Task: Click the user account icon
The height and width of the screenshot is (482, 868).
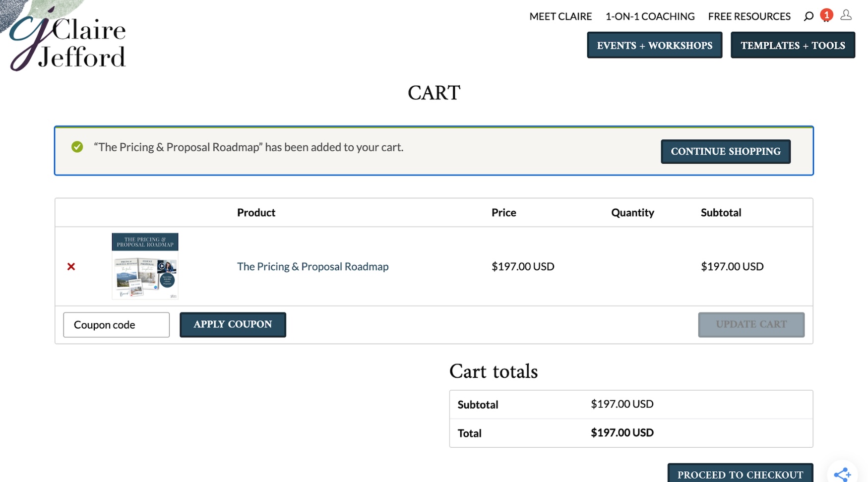Action: 846,16
